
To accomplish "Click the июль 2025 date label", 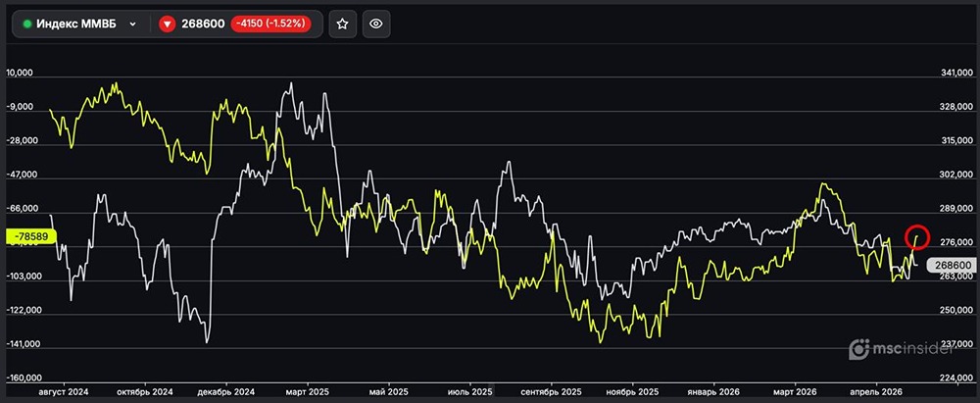I will click(469, 391).
